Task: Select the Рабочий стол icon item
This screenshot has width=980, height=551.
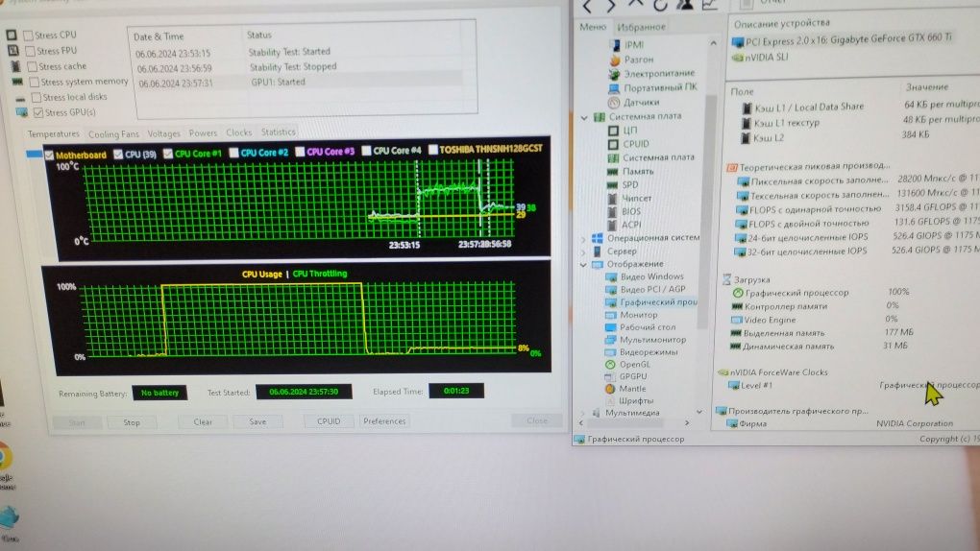Action: click(x=611, y=327)
